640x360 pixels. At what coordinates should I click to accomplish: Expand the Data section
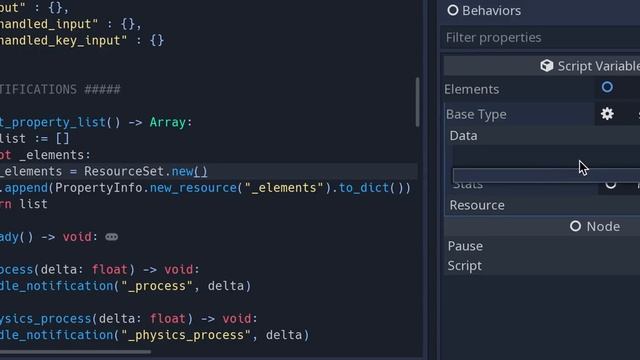[543, 136]
